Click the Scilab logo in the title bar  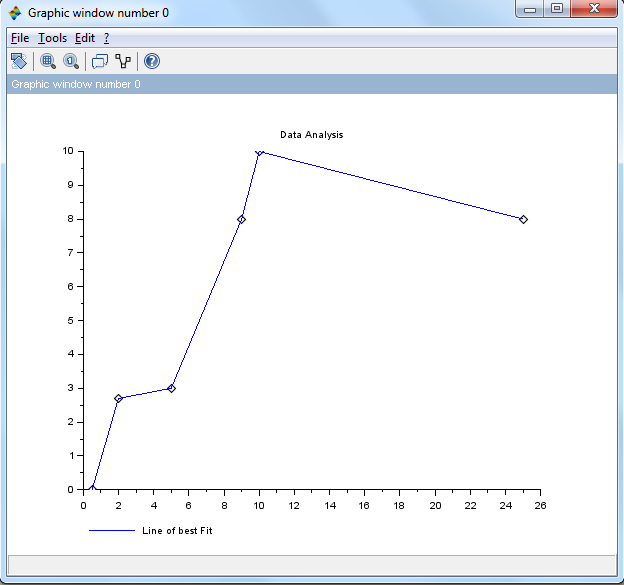15,13
